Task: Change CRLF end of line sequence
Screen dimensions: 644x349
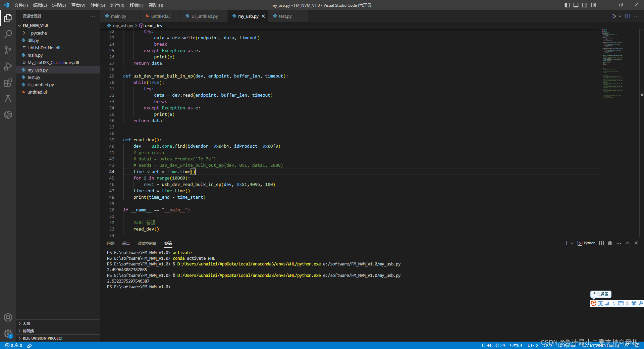Action: click(x=548, y=345)
